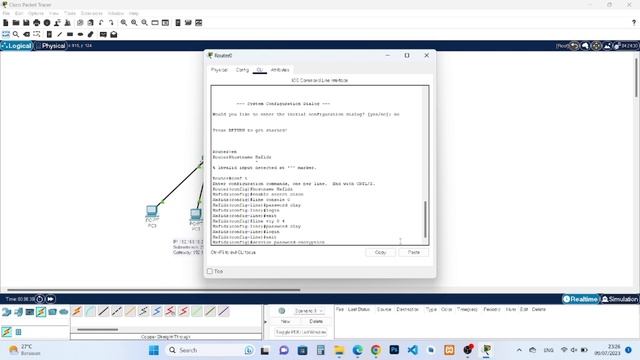This screenshot has height=360, width=640.
Task: Choose the Connections lightning category icon
Action: pyautogui.click(x=41, y=312)
